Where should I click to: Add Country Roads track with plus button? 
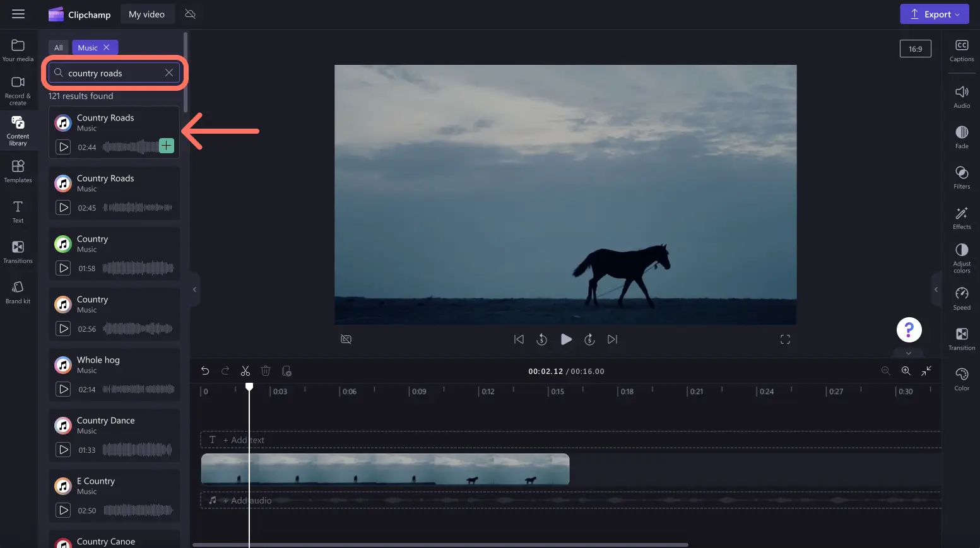point(166,146)
